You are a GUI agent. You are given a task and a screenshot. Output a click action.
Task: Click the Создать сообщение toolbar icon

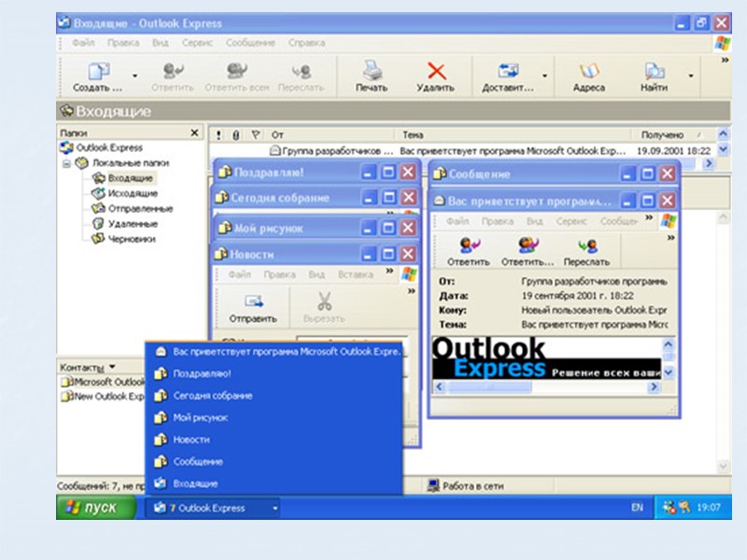click(x=98, y=77)
